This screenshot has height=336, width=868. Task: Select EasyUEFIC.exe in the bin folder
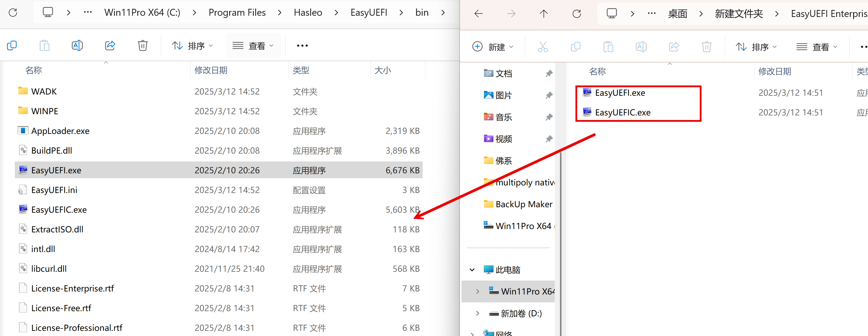pos(59,209)
